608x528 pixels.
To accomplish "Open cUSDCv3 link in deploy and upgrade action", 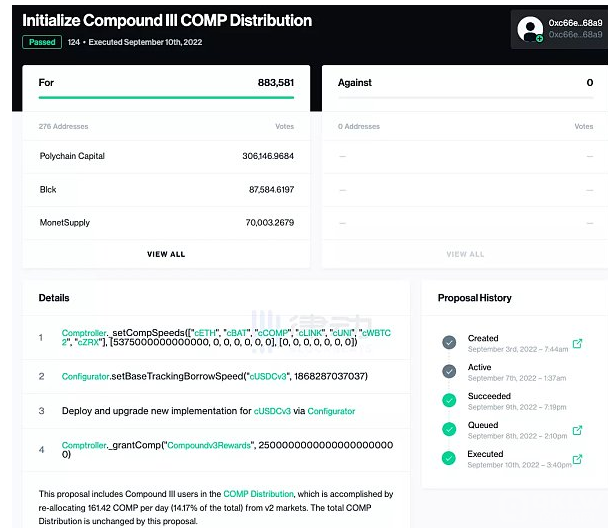I will 272,411.
